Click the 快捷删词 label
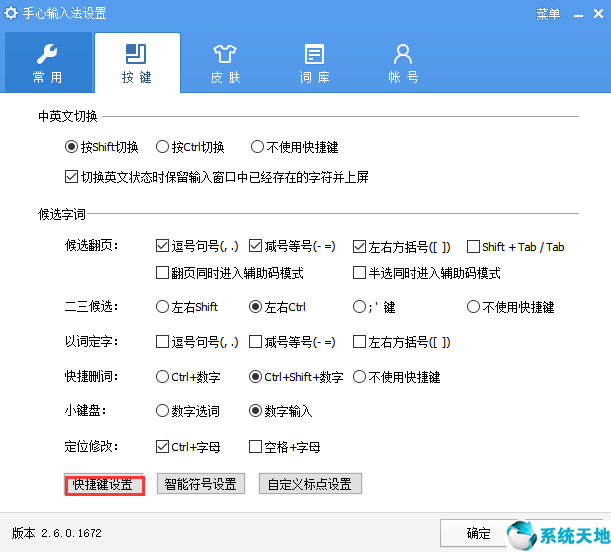Image resolution: width=611 pixels, height=552 pixels. (x=91, y=376)
